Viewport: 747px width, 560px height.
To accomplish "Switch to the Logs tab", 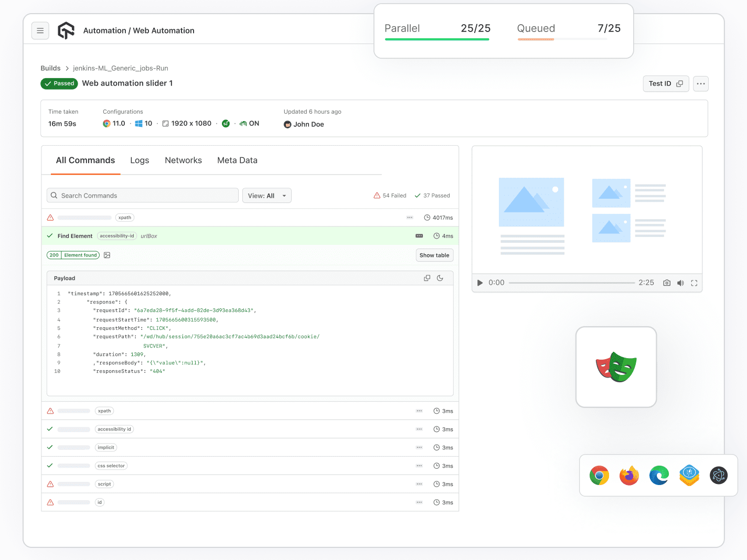I will (x=140, y=160).
